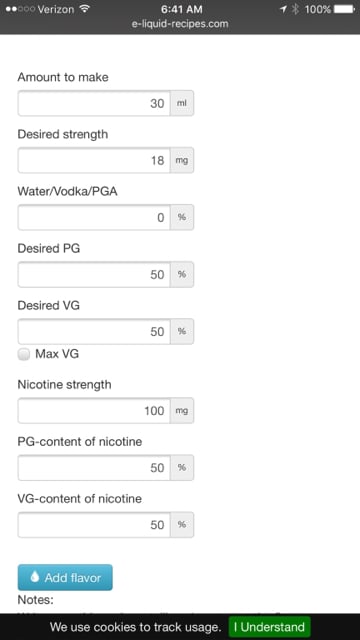Select the Desired VG field
Image resolution: width=360 pixels, height=640 pixels.
(94, 331)
